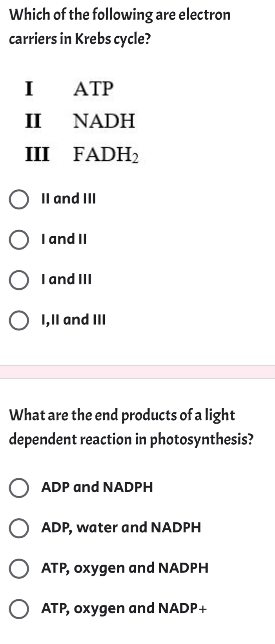Viewport: 275px width, 644px height.
Task: Select 'ATP, oxygen and NADP+' option
Action: point(19,609)
